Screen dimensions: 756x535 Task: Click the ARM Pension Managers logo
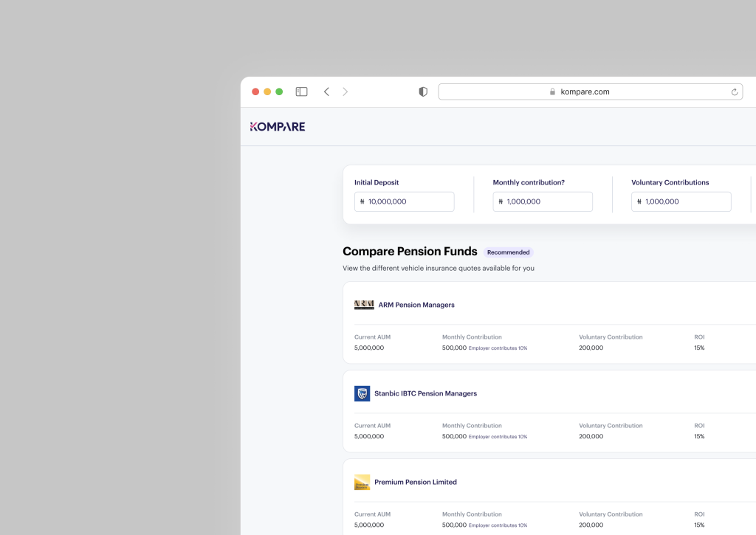tap(364, 305)
